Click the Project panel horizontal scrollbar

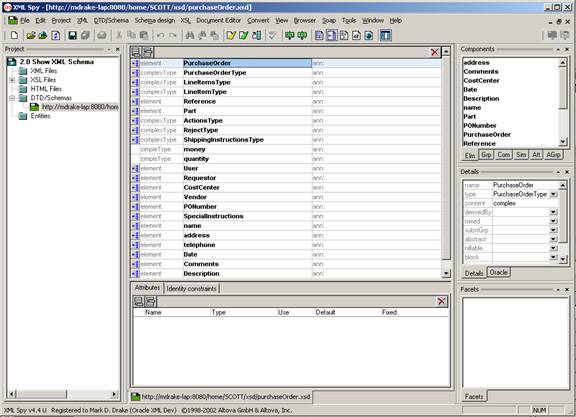tap(63, 394)
